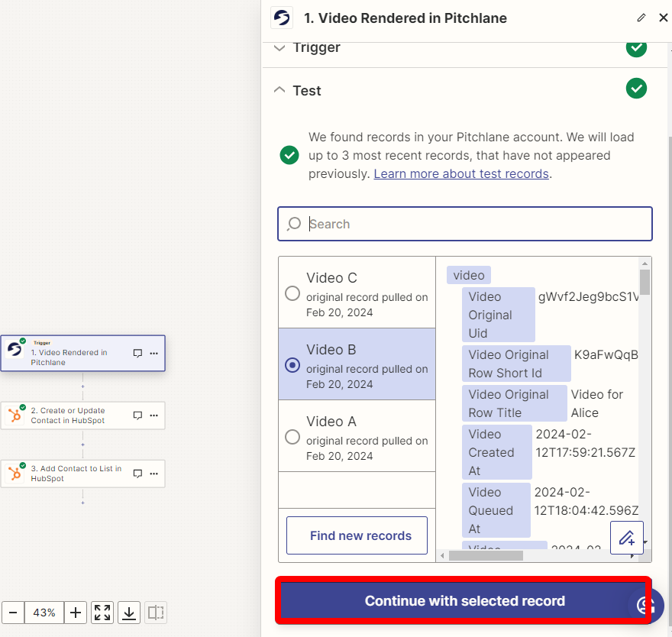
Task: Click the record data vertical scrollbar
Action: (x=645, y=282)
